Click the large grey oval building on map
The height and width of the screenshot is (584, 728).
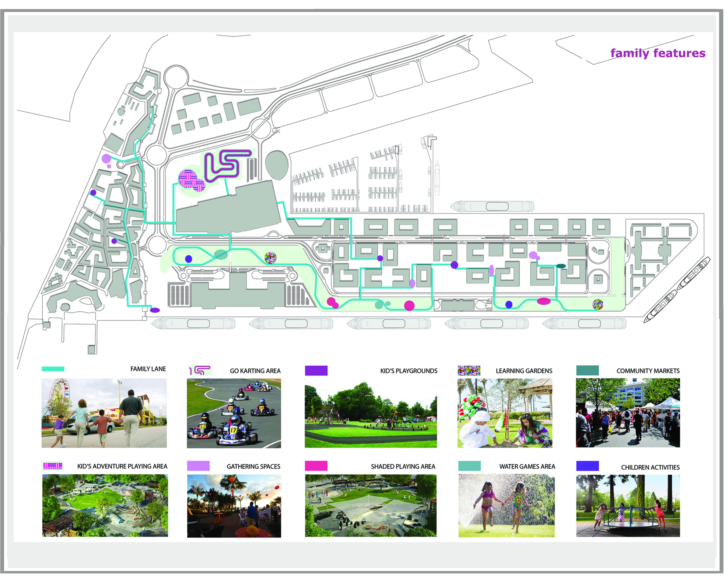click(277, 165)
